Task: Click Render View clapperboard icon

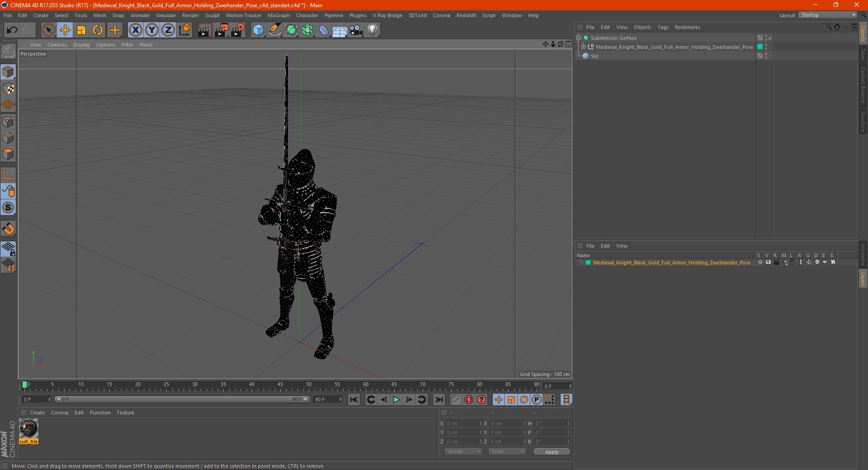Action: (204, 30)
